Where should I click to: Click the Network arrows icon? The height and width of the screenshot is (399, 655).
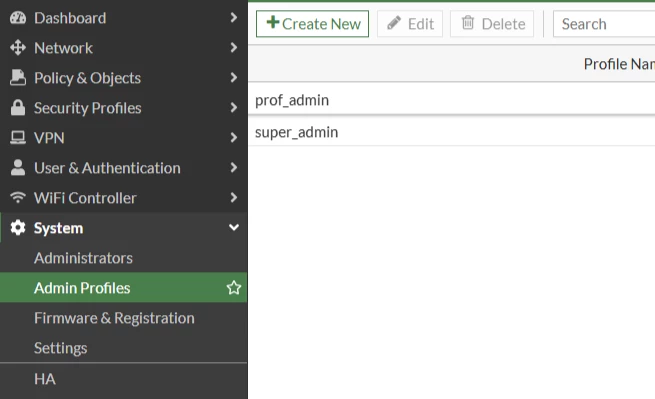pyautogui.click(x=18, y=48)
